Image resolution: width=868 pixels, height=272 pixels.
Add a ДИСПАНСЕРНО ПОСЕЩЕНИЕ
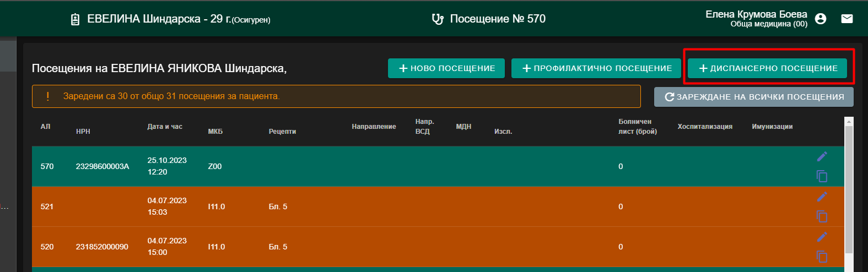[x=767, y=68]
